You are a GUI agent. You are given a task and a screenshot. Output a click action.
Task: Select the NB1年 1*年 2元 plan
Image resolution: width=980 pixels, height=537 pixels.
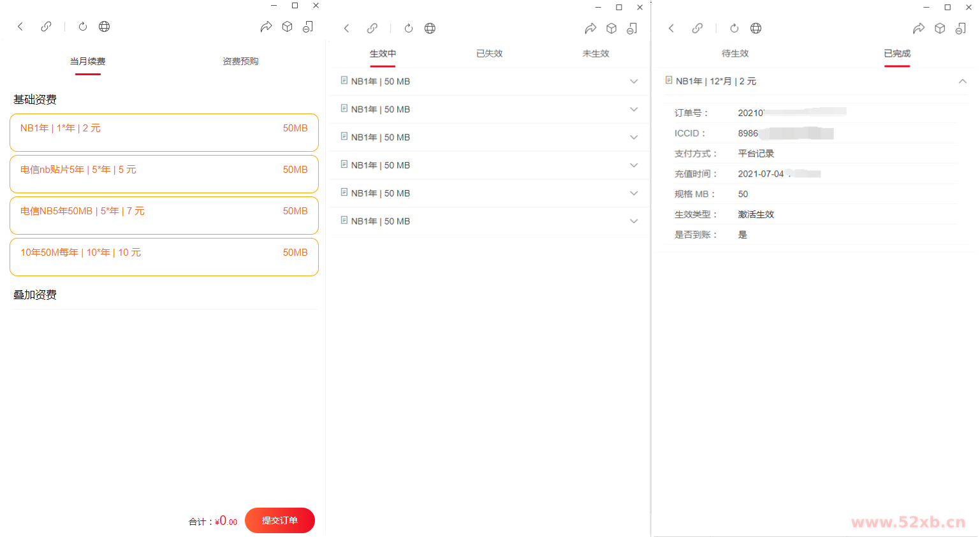click(164, 133)
